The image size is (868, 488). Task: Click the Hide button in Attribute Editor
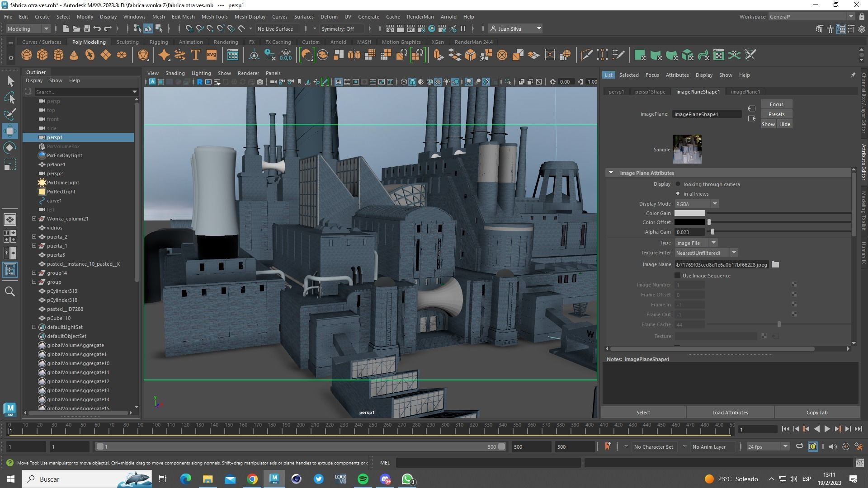(784, 124)
